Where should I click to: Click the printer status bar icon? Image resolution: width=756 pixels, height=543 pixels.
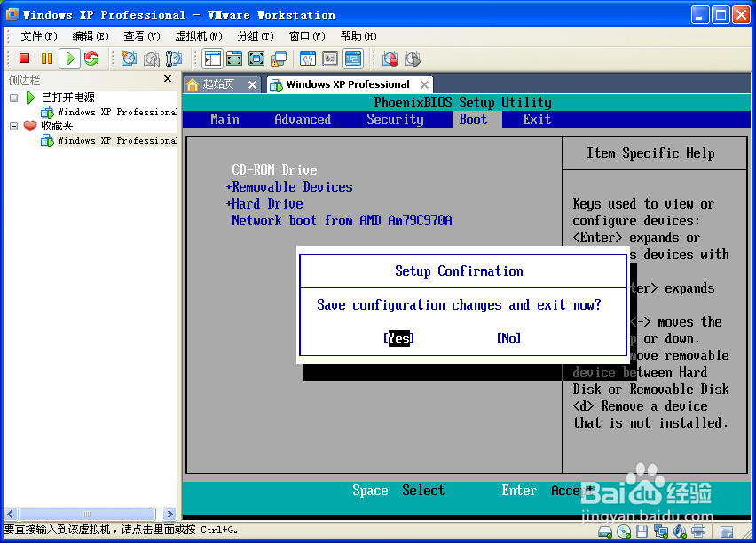tap(697, 531)
